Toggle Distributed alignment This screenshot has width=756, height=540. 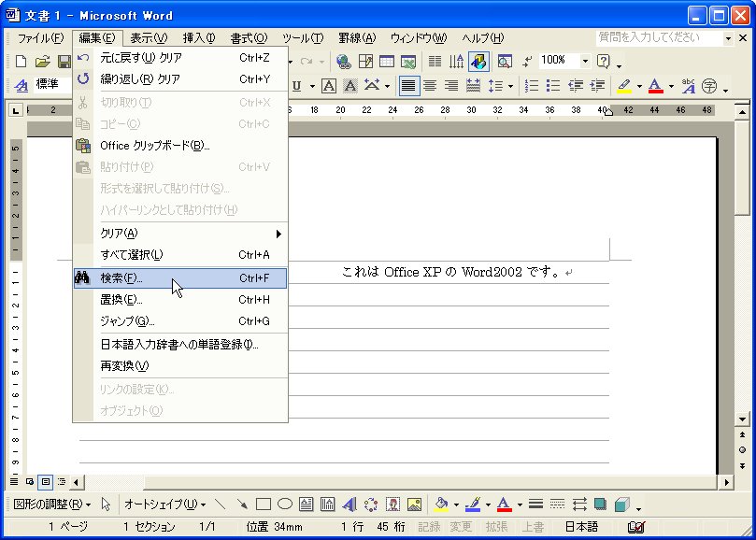pos(473,86)
